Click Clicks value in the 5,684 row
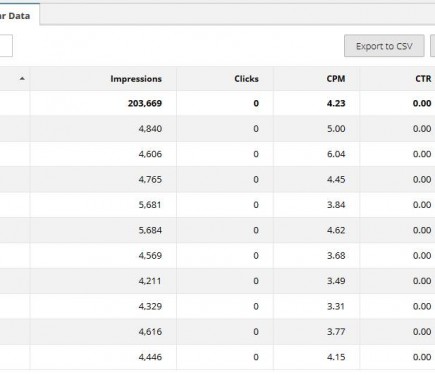This screenshot has height=375, width=435. click(256, 230)
